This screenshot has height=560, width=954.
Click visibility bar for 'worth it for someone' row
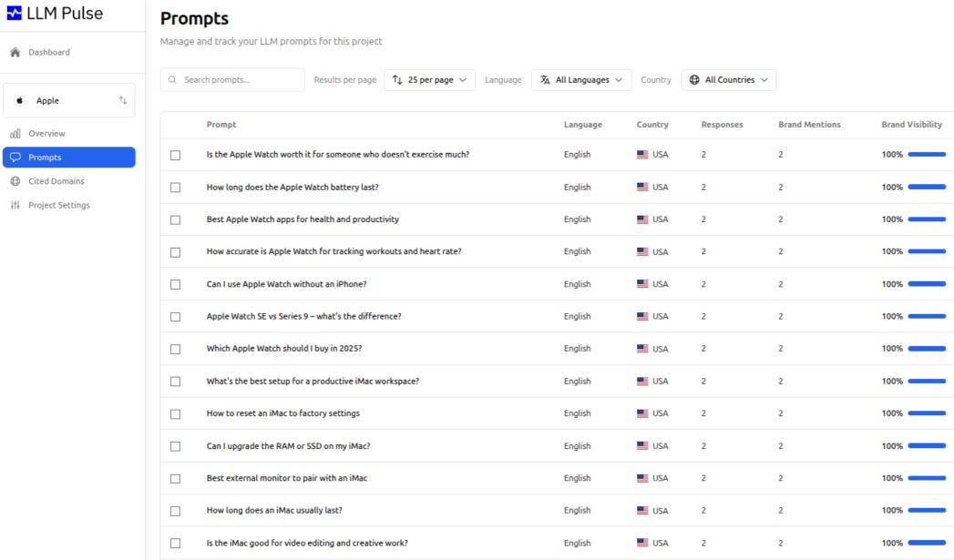927,155
